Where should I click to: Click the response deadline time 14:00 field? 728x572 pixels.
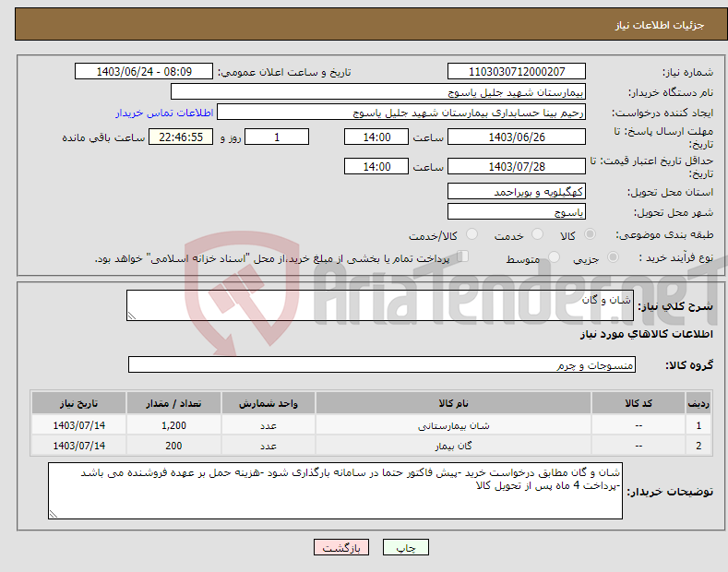376,137
